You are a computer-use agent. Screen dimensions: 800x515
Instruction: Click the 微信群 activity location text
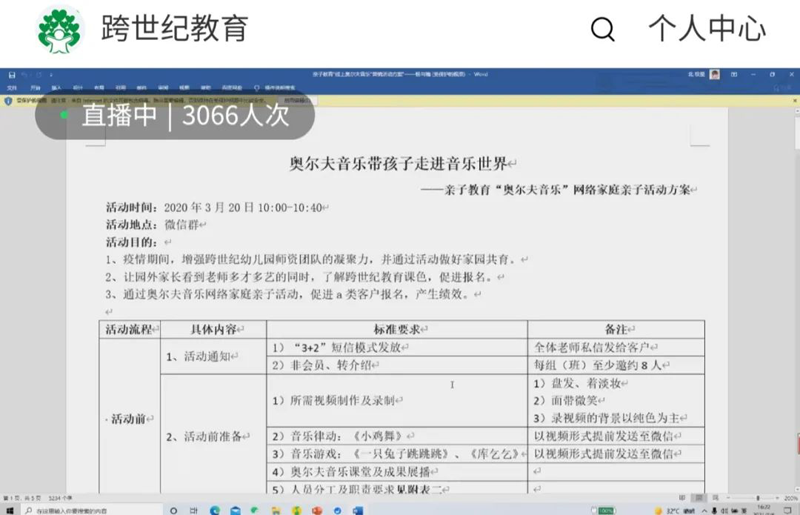pyautogui.click(x=181, y=225)
